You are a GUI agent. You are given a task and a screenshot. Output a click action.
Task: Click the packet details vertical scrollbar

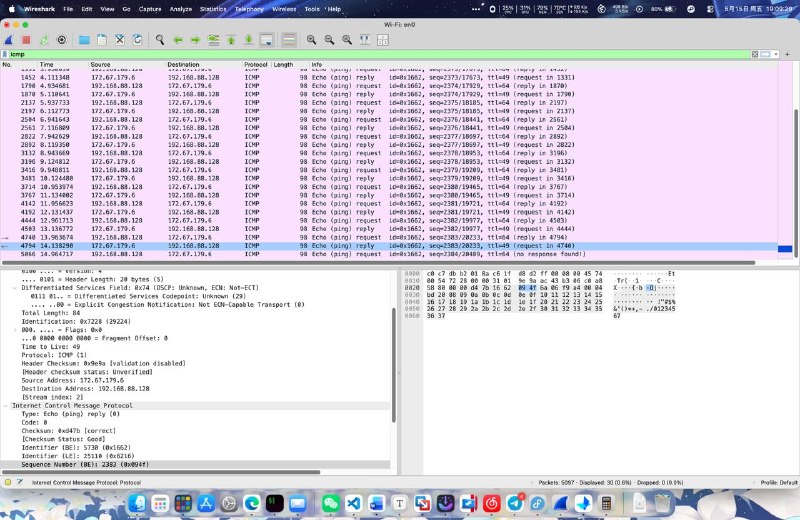coord(394,365)
